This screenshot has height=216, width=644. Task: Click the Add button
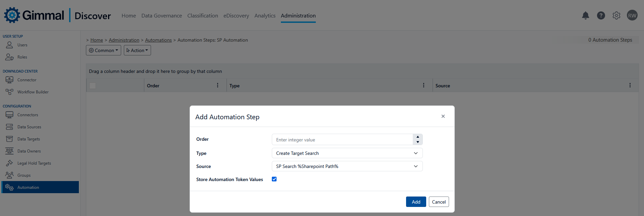pos(416,202)
